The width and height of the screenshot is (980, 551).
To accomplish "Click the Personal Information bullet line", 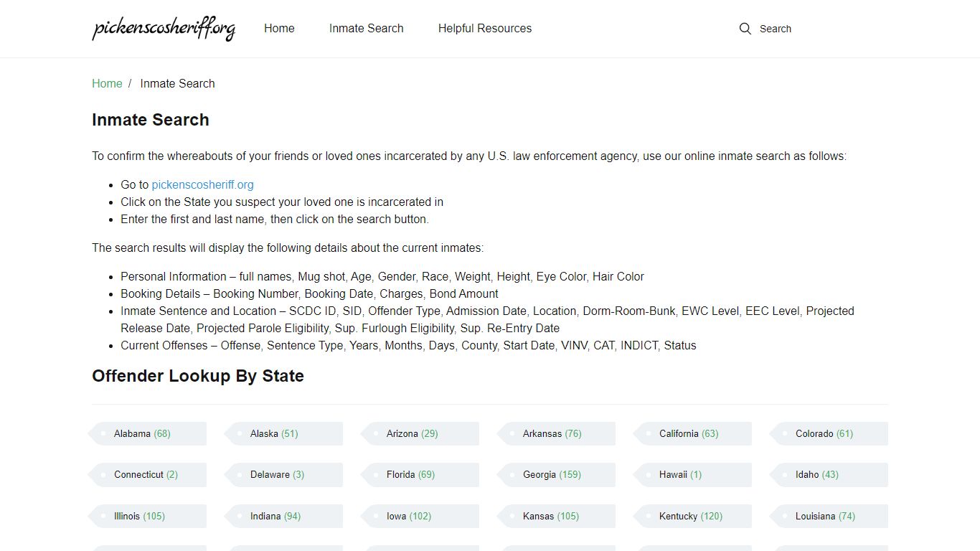I will pyautogui.click(x=382, y=276).
